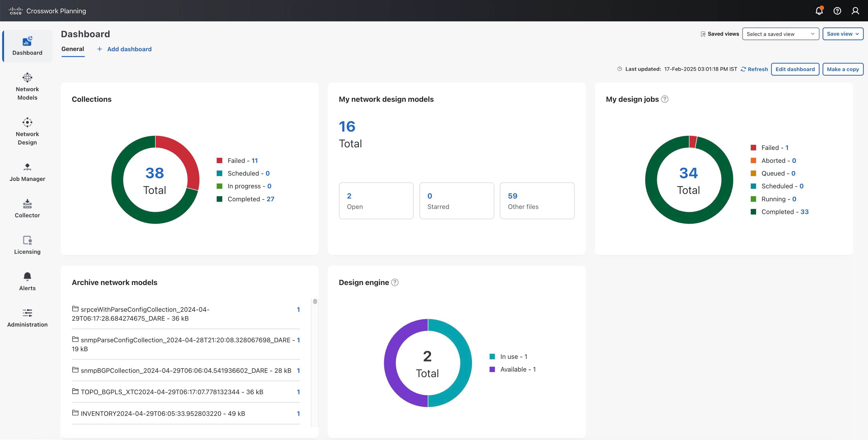This screenshot has width=868, height=440.
Task: Open the 59 Other files card
Action: pyautogui.click(x=537, y=201)
